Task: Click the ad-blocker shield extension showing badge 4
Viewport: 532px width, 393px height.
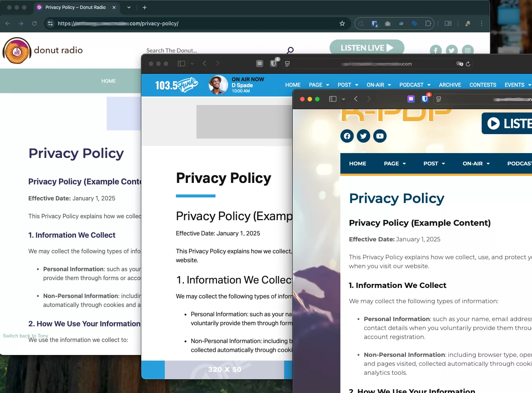Action: tap(374, 23)
